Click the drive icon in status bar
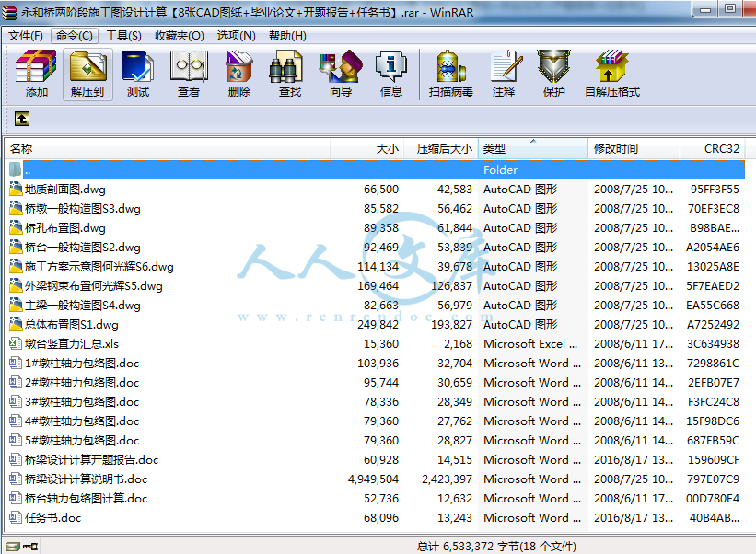The height and width of the screenshot is (554, 756). (x=13, y=547)
